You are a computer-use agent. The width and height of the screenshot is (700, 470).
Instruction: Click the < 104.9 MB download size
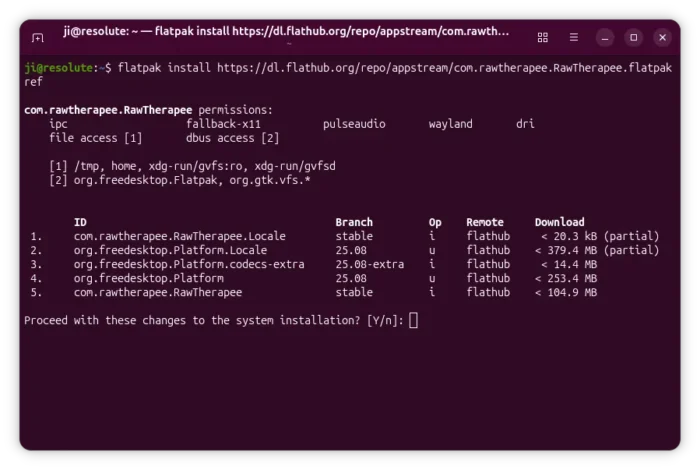(566, 292)
